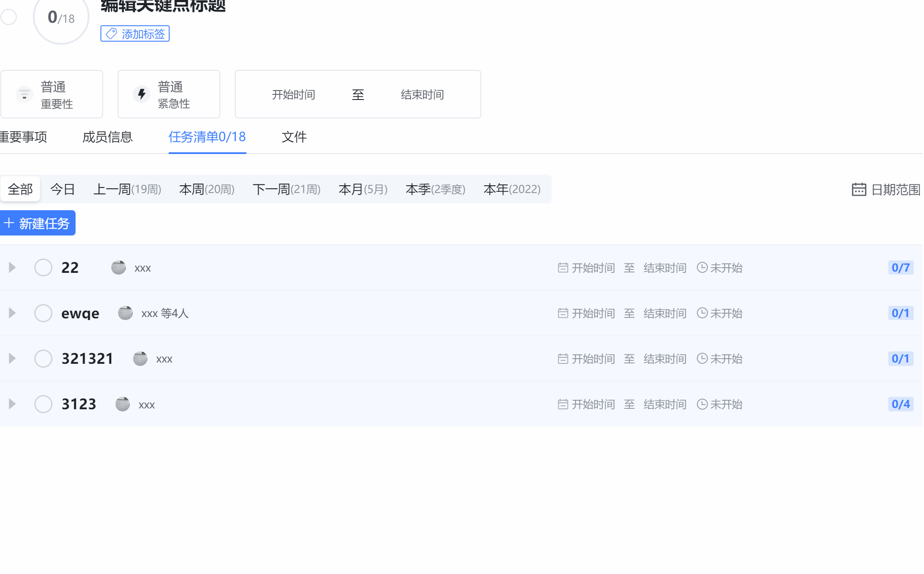Click the plus icon in 新建任务

pos(9,223)
